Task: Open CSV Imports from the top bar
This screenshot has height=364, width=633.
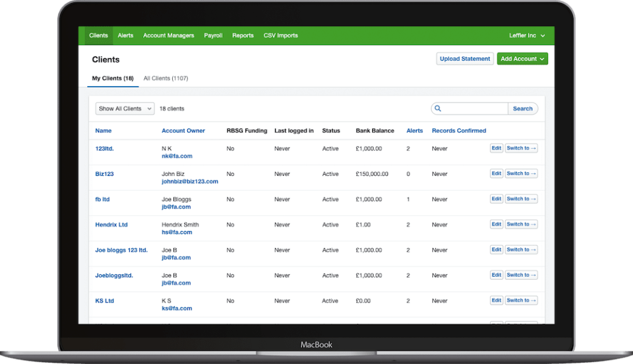Action: (x=280, y=35)
